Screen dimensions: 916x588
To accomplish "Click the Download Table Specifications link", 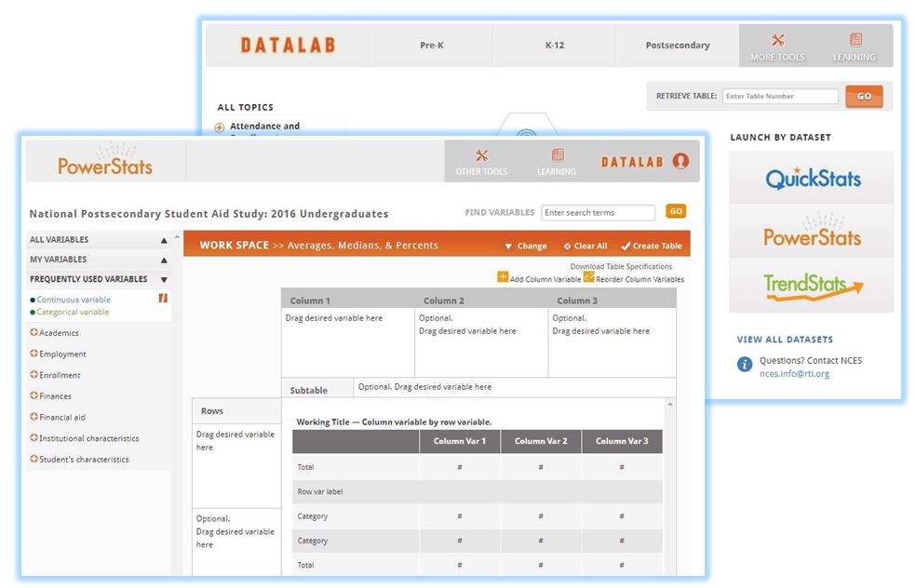I will [622, 265].
